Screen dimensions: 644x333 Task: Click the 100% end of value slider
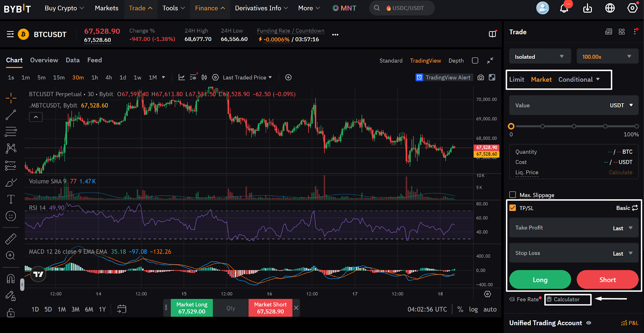(x=636, y=126)
